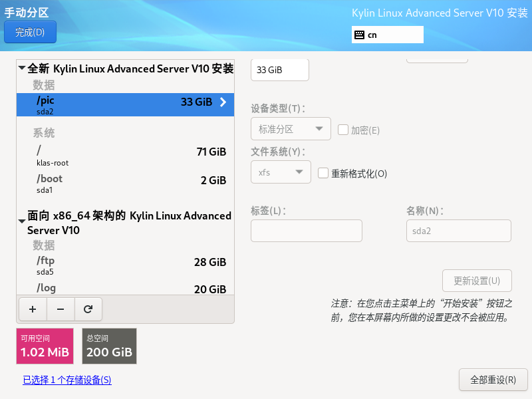Select the / klas-root 71 GiB partition

tap(125, 156)
